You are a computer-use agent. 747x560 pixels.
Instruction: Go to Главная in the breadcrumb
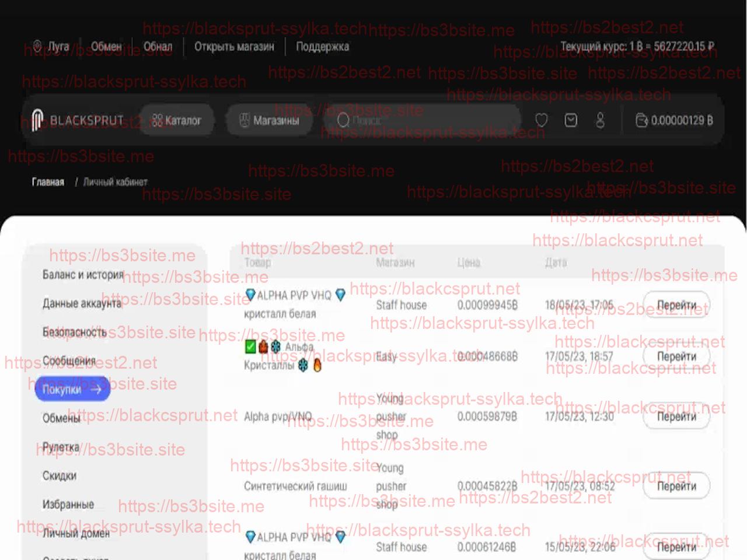pyautogui.click(x=48, y=182)
